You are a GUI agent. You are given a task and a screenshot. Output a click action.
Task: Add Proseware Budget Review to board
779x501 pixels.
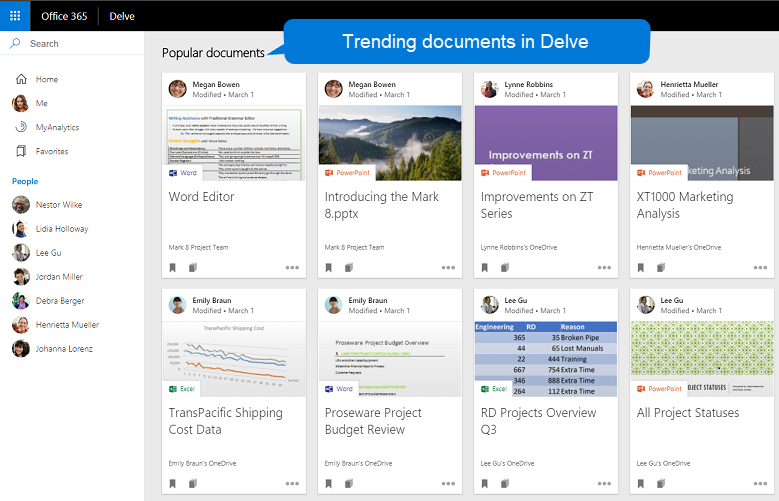(349, 484)
